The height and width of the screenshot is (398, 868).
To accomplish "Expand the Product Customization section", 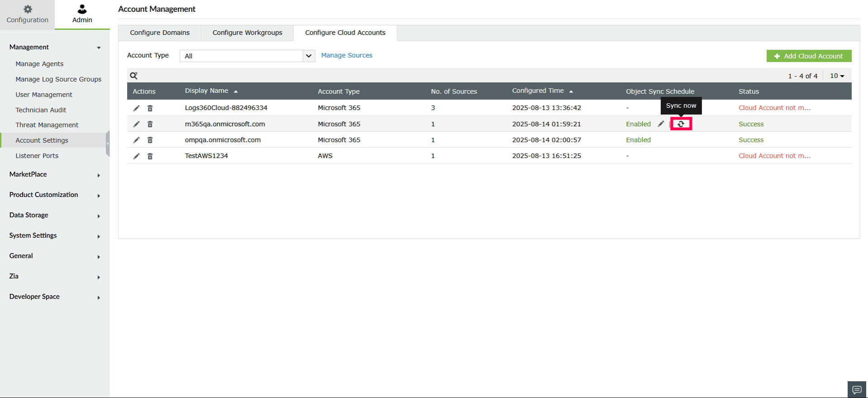I will pos(55,195).
